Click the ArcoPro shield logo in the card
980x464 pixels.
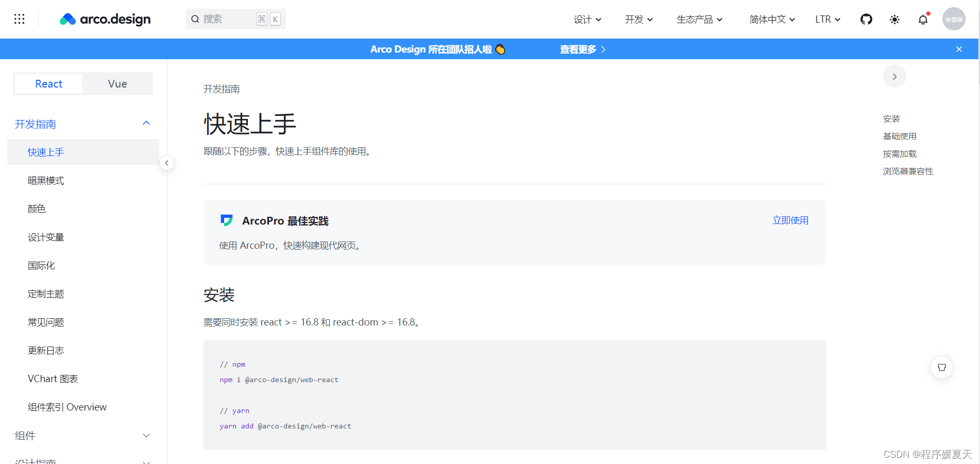[226, 220]
